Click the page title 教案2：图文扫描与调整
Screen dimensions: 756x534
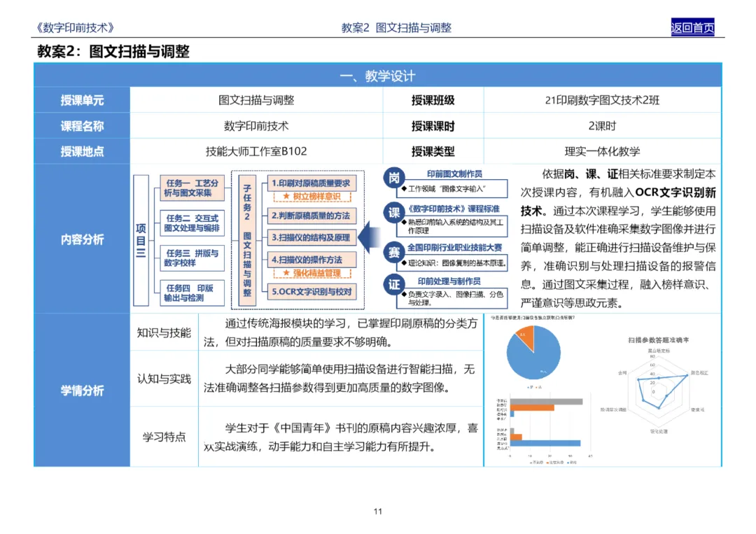(x=113, y=51)
